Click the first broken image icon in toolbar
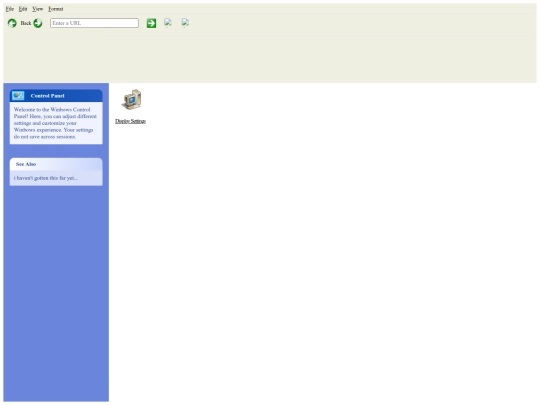The image size is (540, 405). pos(168,23)
